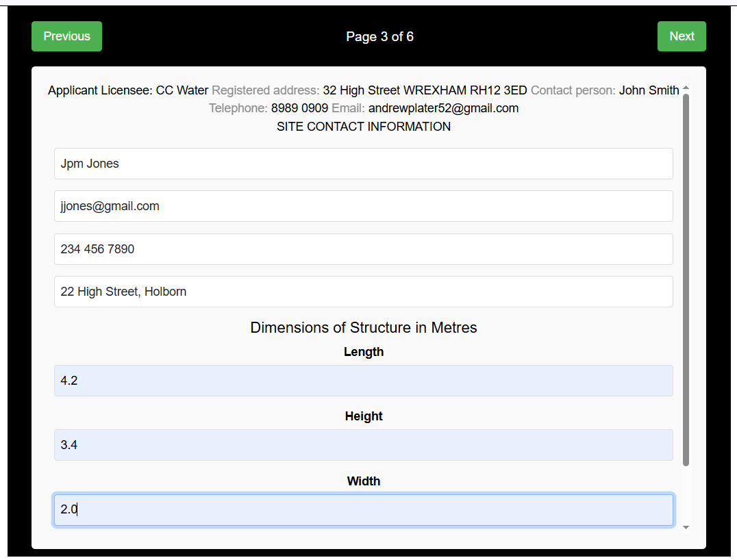
Task: Click the applicant email andrewplater52@gmail.com
Action: pyautogui.click(x=443, y=107)
